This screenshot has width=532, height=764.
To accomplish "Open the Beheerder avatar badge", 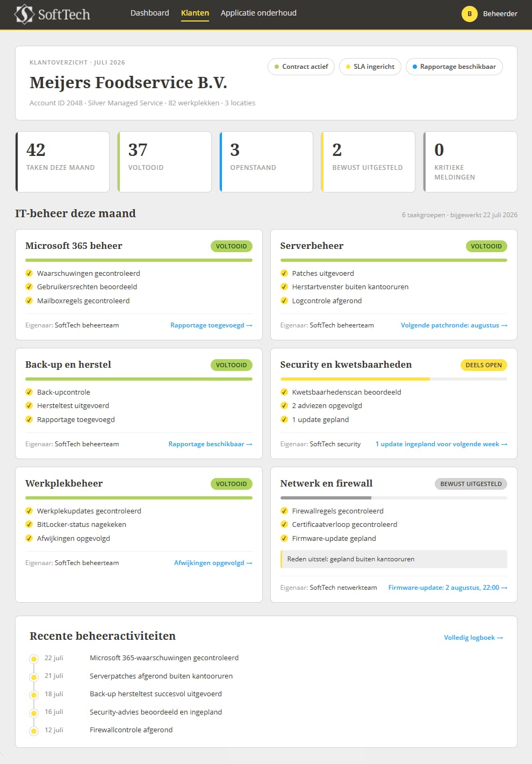I will click(x=470, y=14).
